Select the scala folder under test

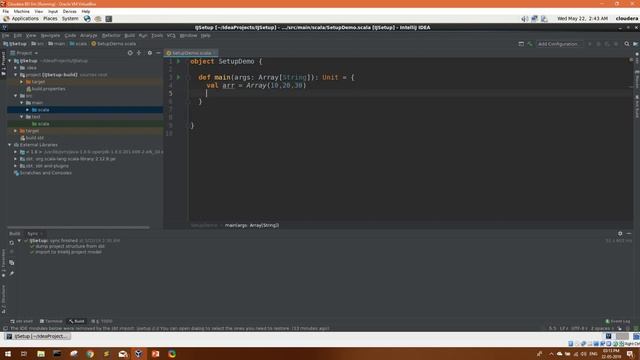tap(41, 124)
